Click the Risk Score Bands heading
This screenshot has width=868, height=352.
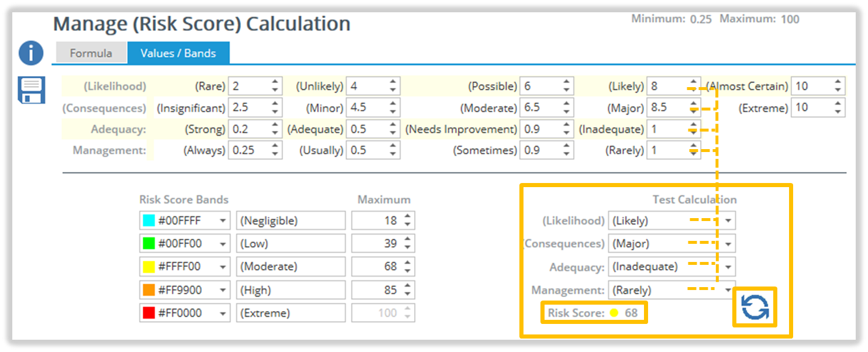184,199
